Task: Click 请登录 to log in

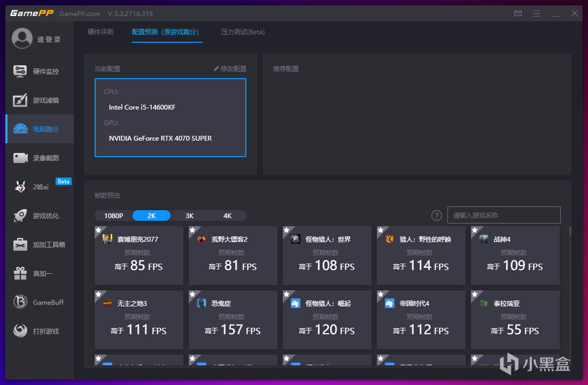Action: click(x=49, y=40)
